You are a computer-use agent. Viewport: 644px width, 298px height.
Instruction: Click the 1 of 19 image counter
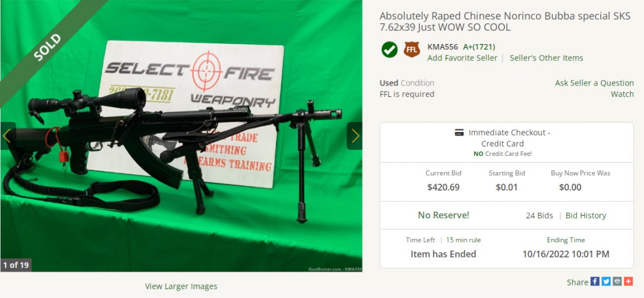click(16, 265)
